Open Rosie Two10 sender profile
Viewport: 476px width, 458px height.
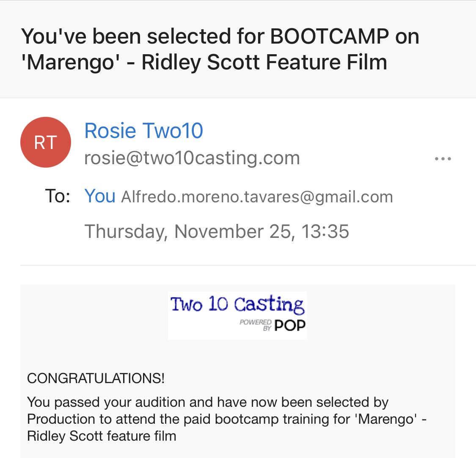coord(143,131)
